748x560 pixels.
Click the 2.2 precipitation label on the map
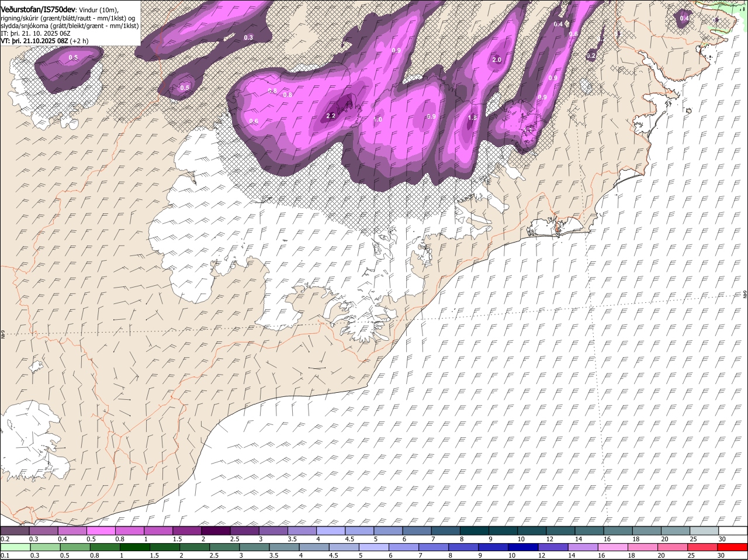pyautogui.click(x=331, y=116)
